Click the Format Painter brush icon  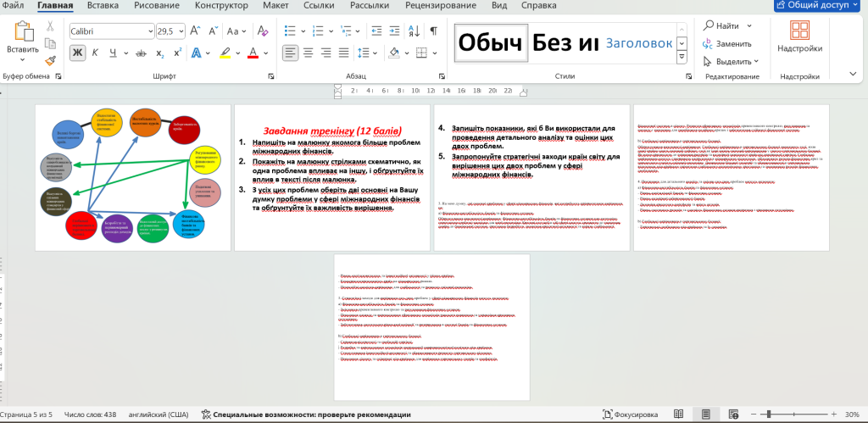pyautogui.click(x=51, y=60)
